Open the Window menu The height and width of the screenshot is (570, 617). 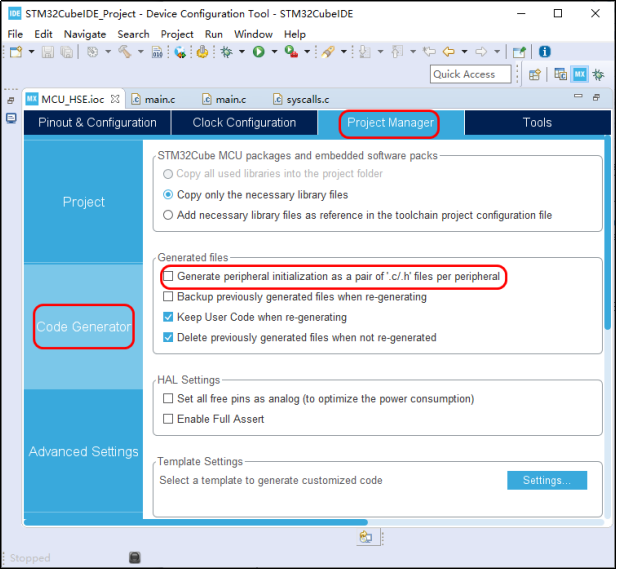[x=253, y=34]
